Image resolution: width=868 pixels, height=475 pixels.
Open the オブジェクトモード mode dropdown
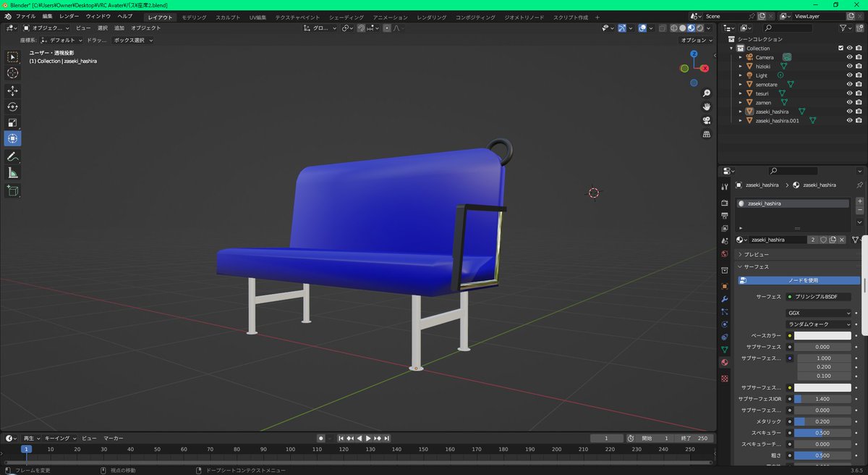coord(46,28)
